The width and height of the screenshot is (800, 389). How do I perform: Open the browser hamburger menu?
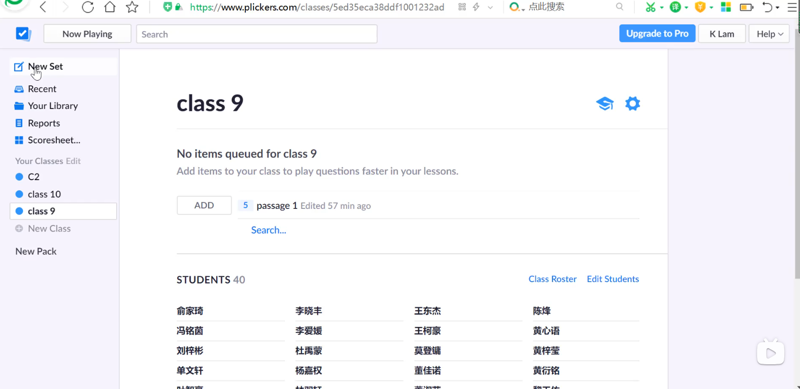point(793,7)
